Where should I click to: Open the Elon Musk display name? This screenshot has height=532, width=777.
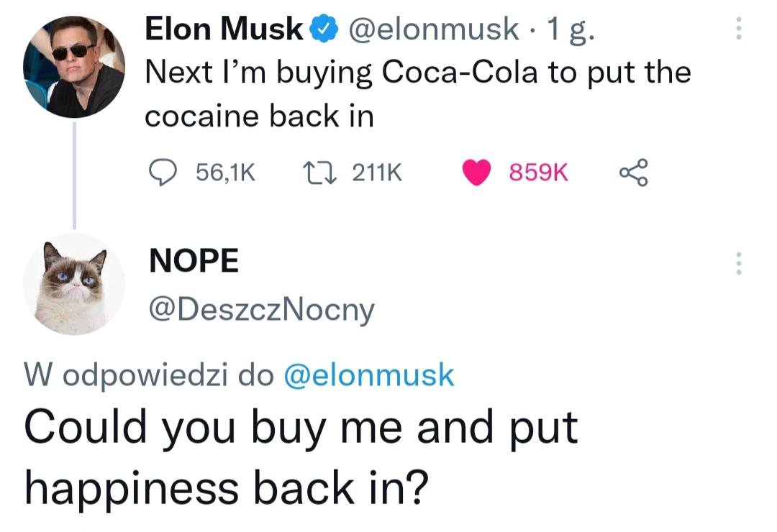coord(224,29)
